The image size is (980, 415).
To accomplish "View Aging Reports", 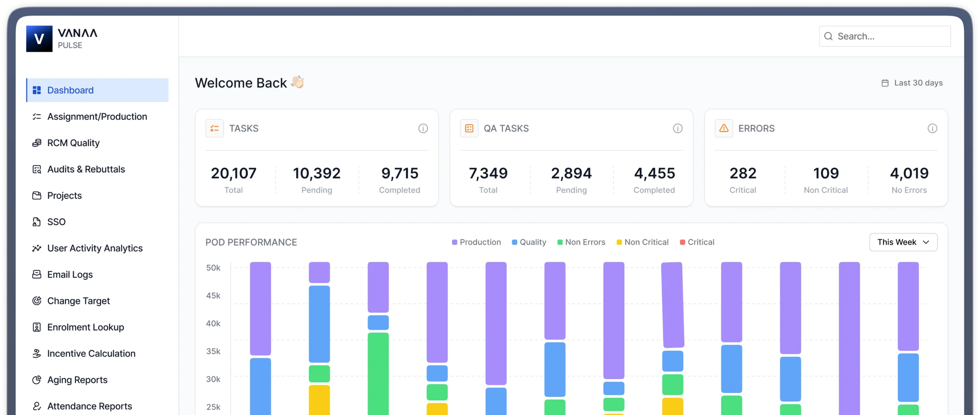I will pyautogui.click(x=97, y=380).
